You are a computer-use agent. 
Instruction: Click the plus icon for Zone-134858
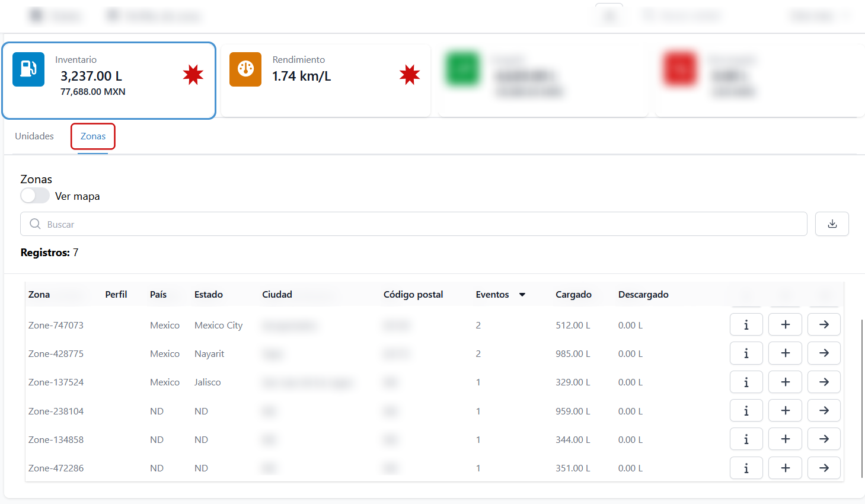(785, 439)
